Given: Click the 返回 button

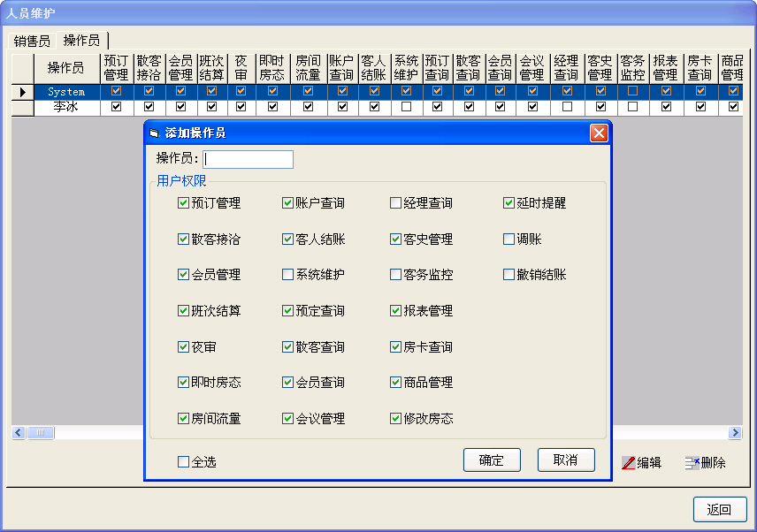Looking at the screenshot, I should point(719,509).
